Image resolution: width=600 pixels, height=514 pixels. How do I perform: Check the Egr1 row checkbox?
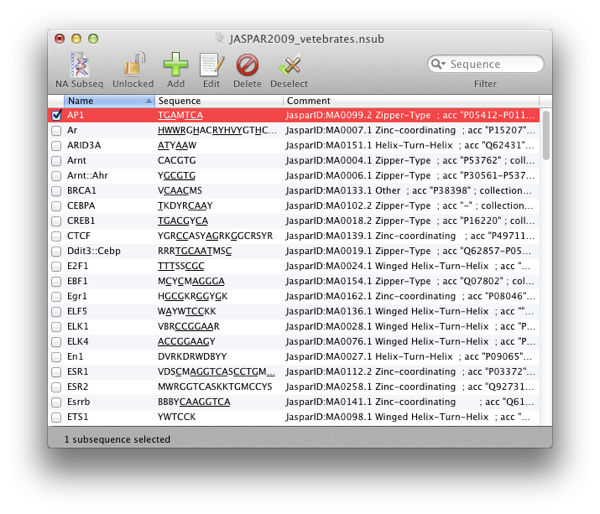56,296
